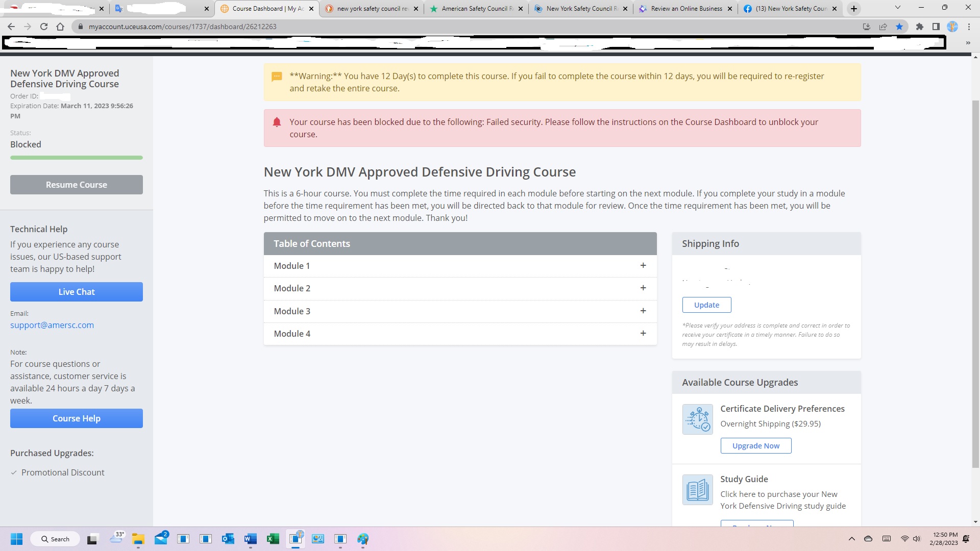Open the browser tab search dropdown arrow
980x551 pixels.
click(897, 8)
